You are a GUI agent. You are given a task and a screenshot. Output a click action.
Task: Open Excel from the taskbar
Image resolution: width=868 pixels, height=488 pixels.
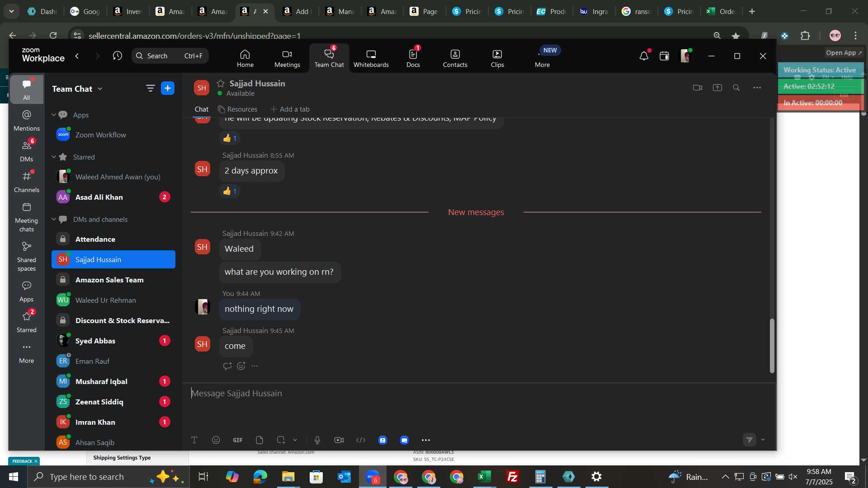(x=485, y=477)
